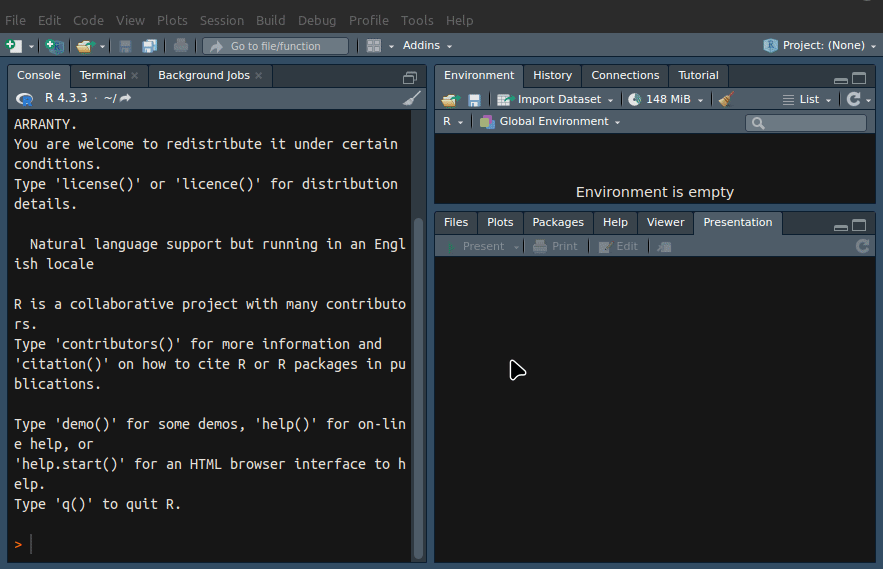Click the Open File folder icon in the main toolbar
Screen dimensions: 883x569
[x=85, y=46]
